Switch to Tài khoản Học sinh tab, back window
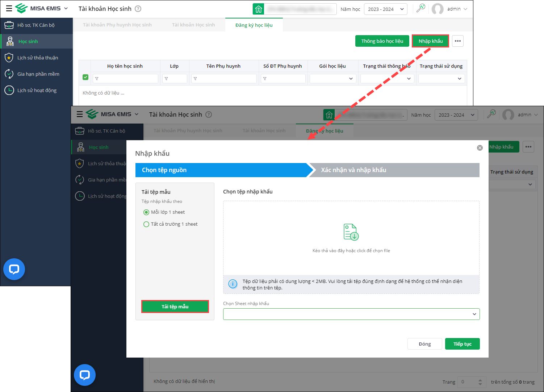This screenshot has width=544, height=392. [193, 25]
